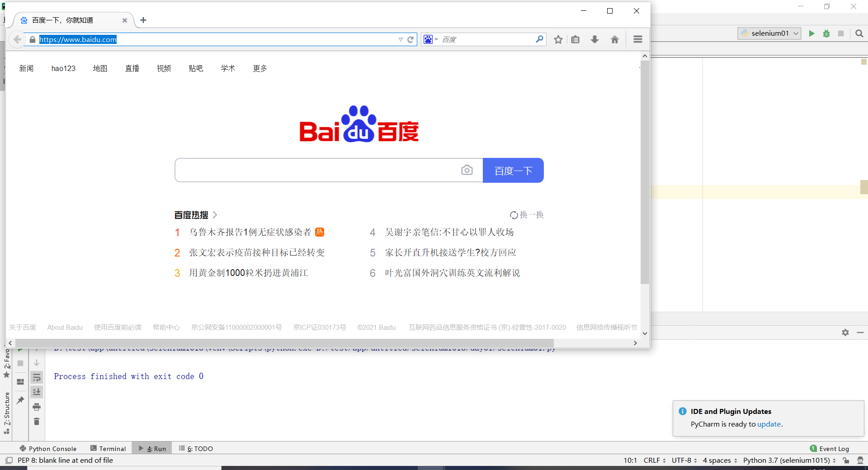Click the 百度一下 search button

point(513,170)
